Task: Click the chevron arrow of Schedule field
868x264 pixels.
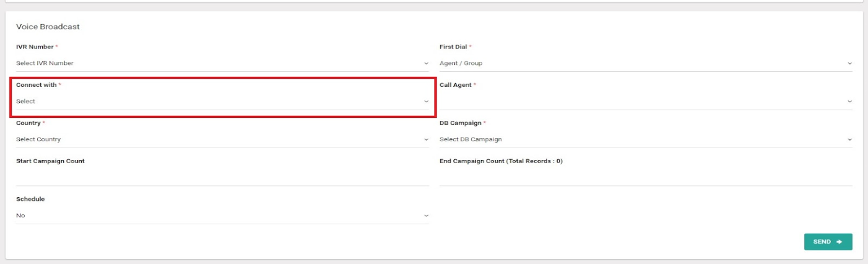Action: (426, 216)
